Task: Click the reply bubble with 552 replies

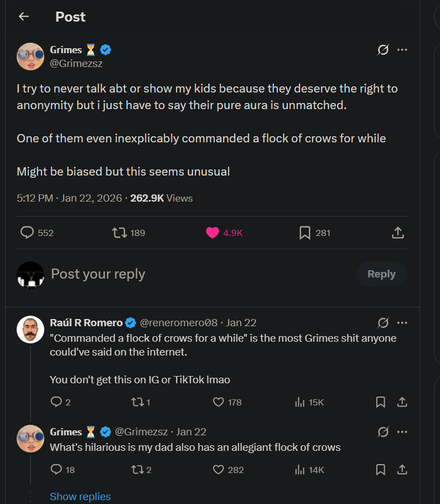Action: 27,233
